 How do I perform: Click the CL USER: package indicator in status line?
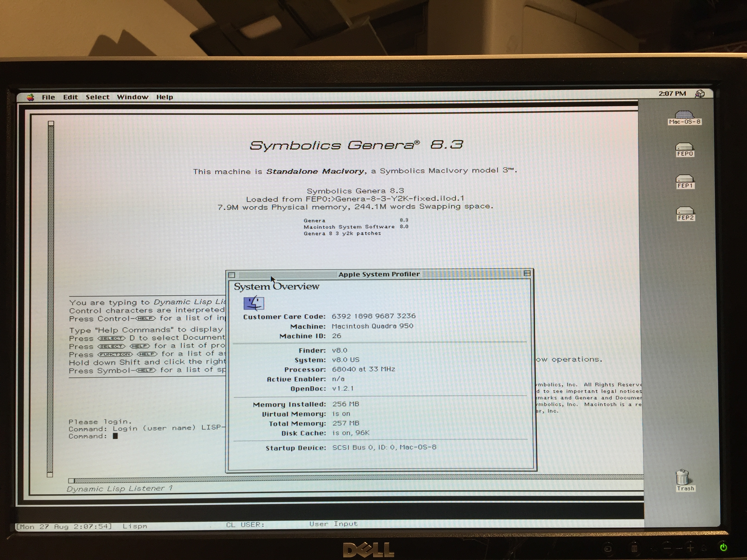click(x=245, y=525)
